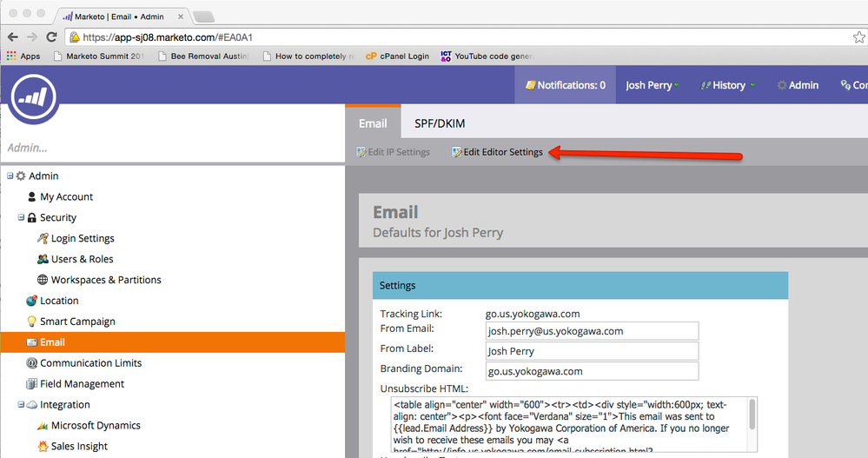Open the Josh Perry user dropdown
Screen dimensions: 868x458
pyautogui.click(x=653, y=85)
